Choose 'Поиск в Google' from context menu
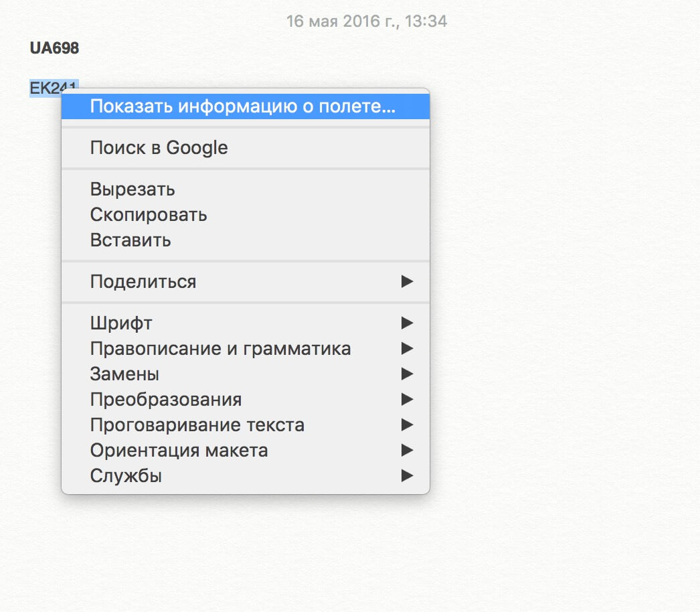This screenshot has height=612, width=700. click(159, 148)
